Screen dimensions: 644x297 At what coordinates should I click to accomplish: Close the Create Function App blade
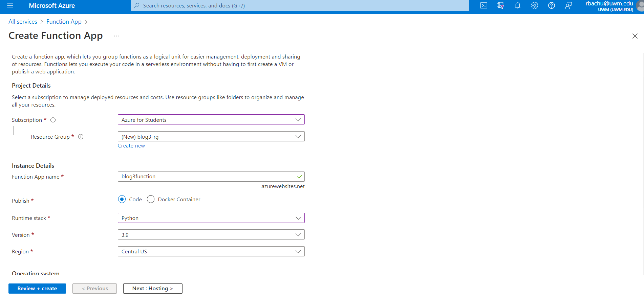coord(635,36)
